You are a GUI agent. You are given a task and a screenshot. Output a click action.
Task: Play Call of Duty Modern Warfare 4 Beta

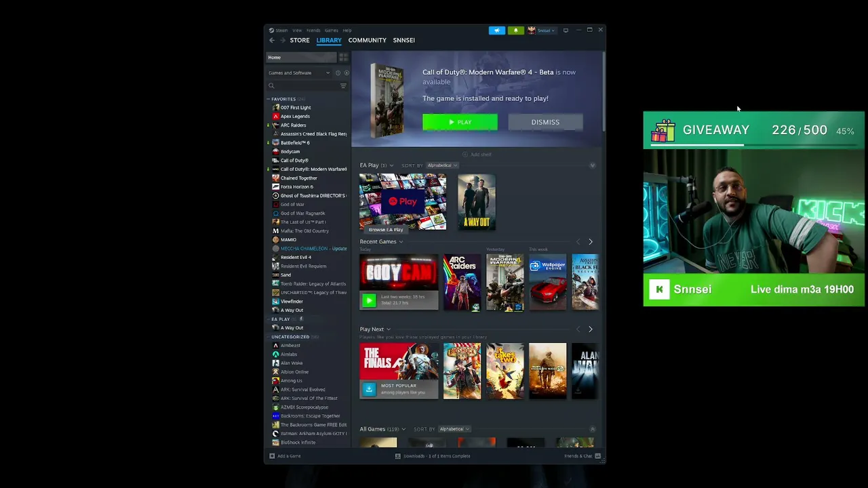[x=460, y=122]
